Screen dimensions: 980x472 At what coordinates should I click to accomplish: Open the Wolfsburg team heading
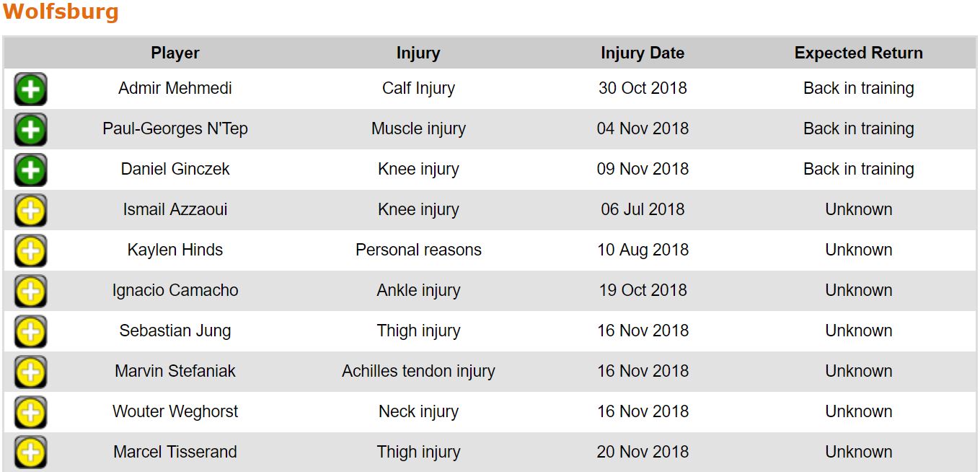[x=61, y=12]
